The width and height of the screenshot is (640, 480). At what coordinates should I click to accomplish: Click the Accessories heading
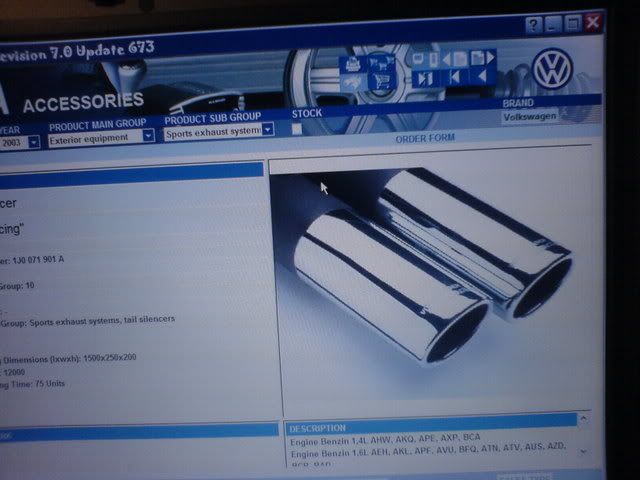(83, 102)
